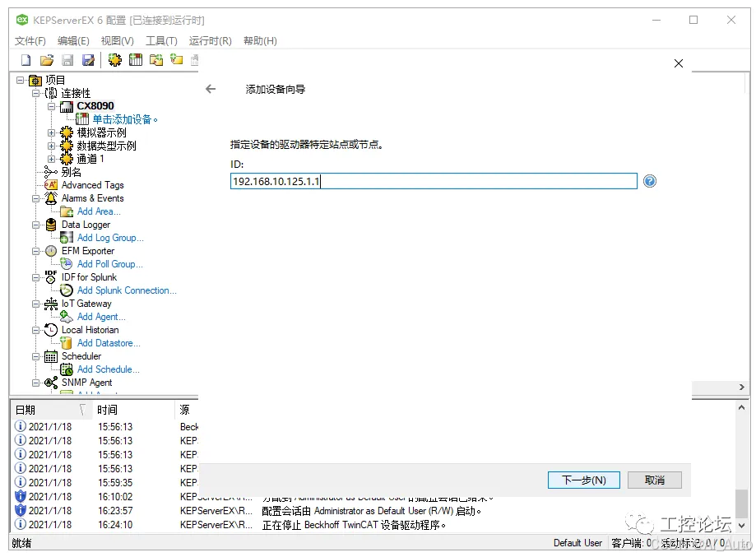Click Default User in status bar
This screenshot has width=756, height=557.
click(577, 543)
